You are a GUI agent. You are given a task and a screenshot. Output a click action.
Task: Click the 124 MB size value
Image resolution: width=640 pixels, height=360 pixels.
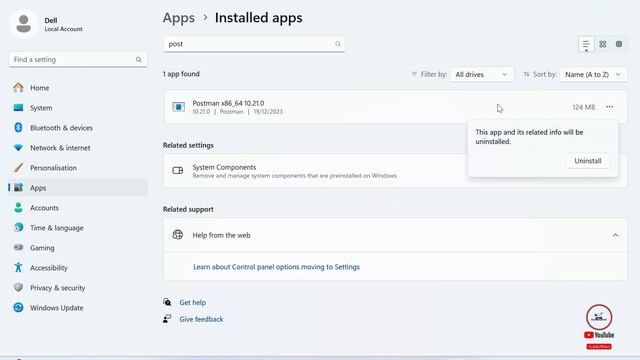[583, 107]
